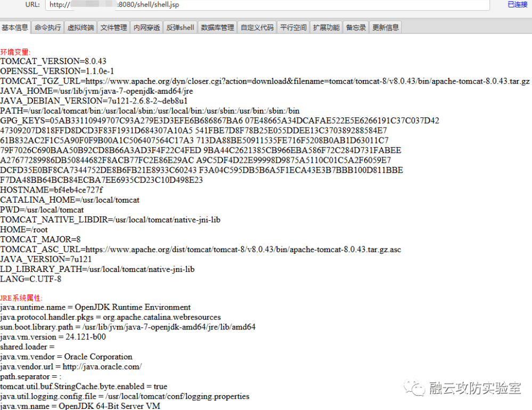
Task: Click the 已连接 connection status link
Action: (x=517, y=5)
